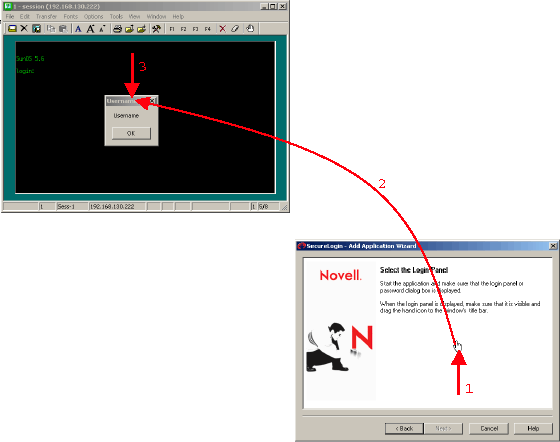Viewport: 560px width, 442px height.
Task: Click the blue A font icon
Action: point(78,29)
